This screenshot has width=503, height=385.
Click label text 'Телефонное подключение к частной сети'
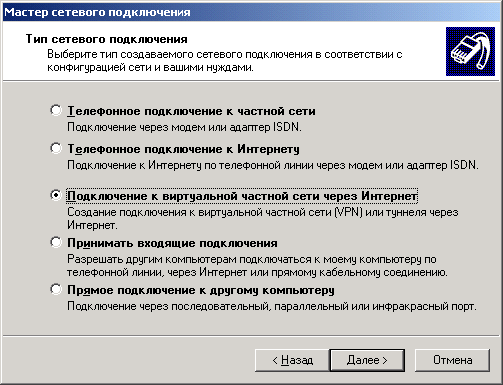pyautogui.click(x=191, y=111)
